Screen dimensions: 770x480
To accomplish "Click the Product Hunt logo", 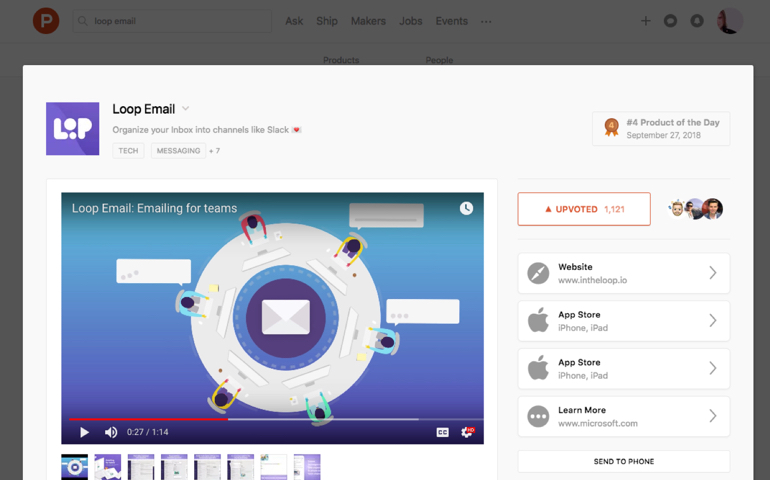I will pyautogui.click(x=46, y=21).
